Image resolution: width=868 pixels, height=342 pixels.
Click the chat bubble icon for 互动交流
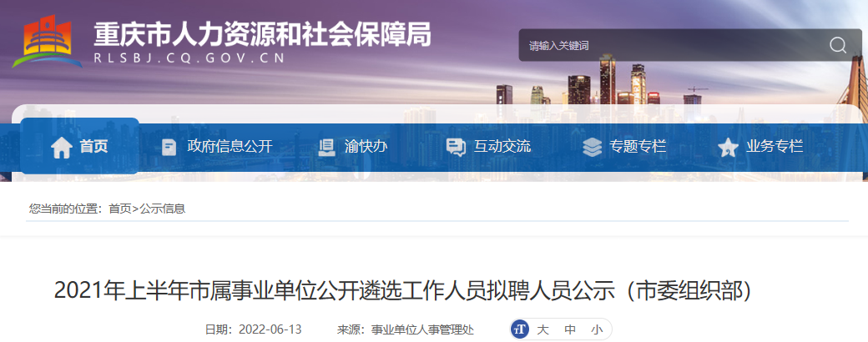click(x=456, y=147)
